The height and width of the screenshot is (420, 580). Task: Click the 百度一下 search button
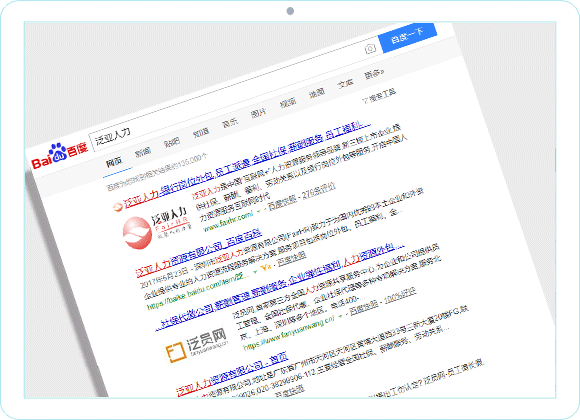408,37
